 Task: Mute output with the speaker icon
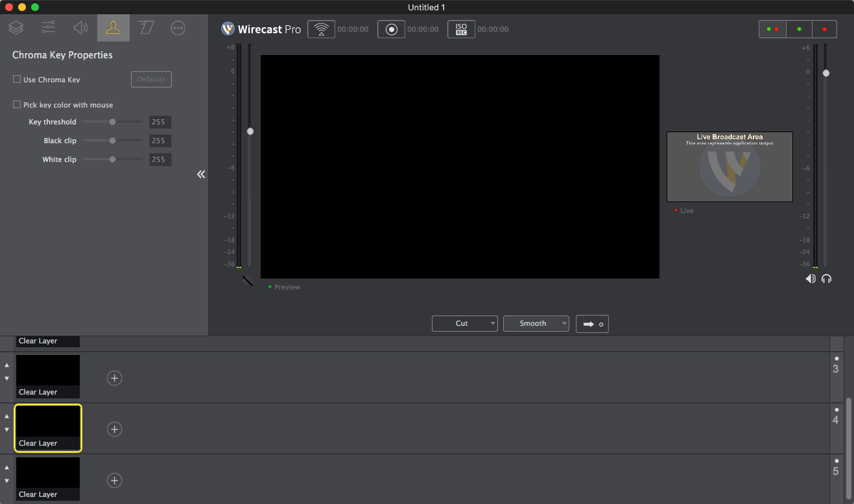pyautogui.click(x=811, y=279)
